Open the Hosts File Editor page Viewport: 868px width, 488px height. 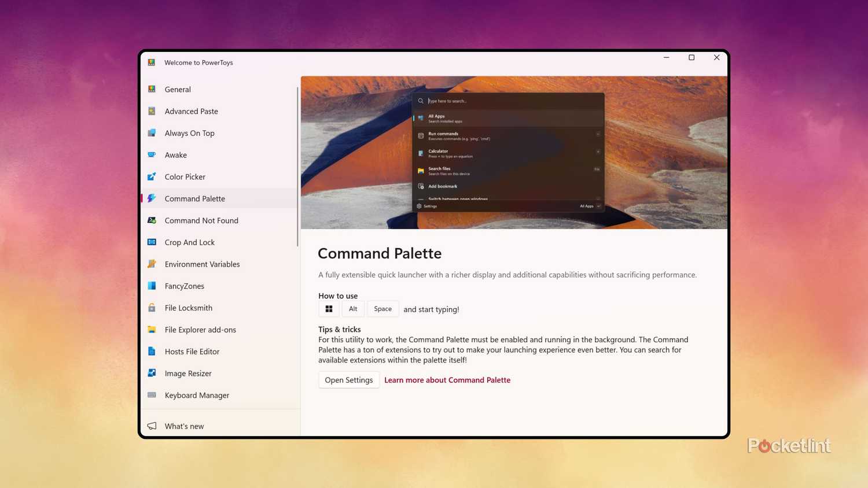(x=220, y=352)
